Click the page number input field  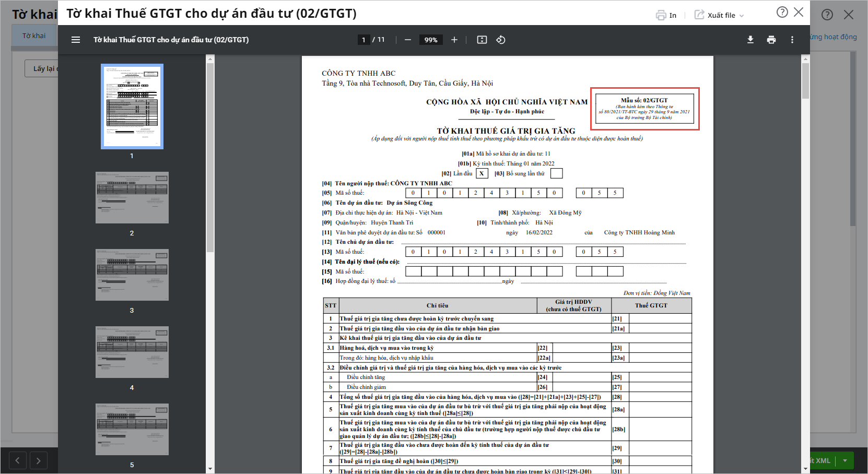pos(363,40)
